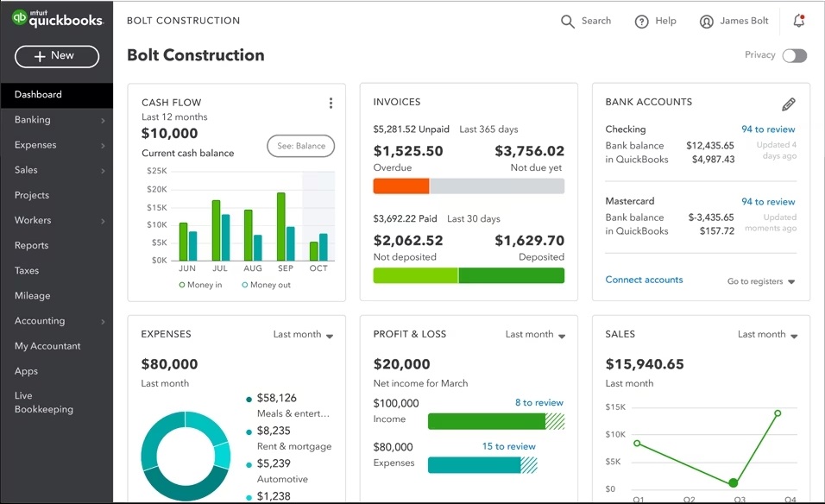The width and height of the screenshot is (825, 504).
Task: Toggle the See: Balance pill
Action: point(300,146)
